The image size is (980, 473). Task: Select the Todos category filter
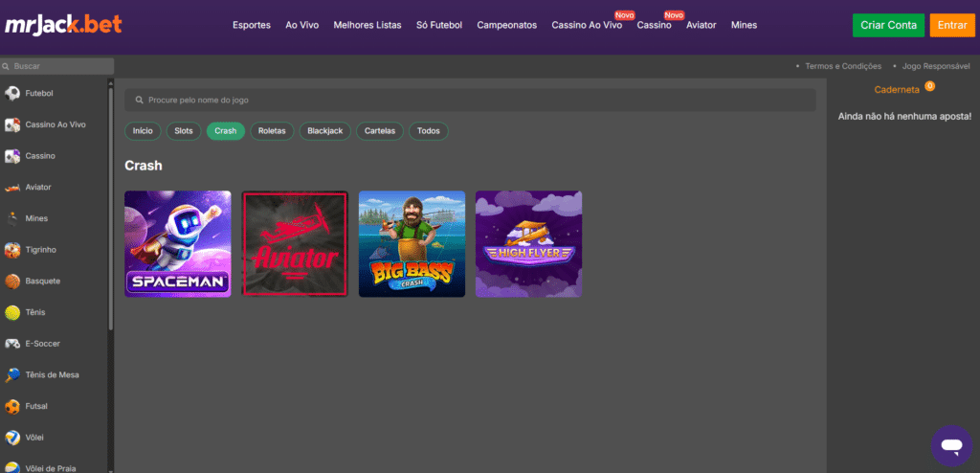(429, 131)
